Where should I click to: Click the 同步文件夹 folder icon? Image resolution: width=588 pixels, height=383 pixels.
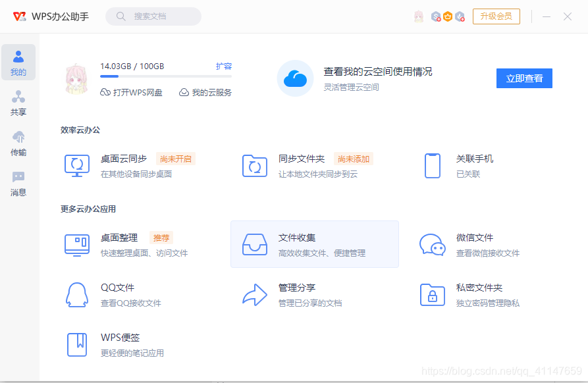[x=255, y=166]
